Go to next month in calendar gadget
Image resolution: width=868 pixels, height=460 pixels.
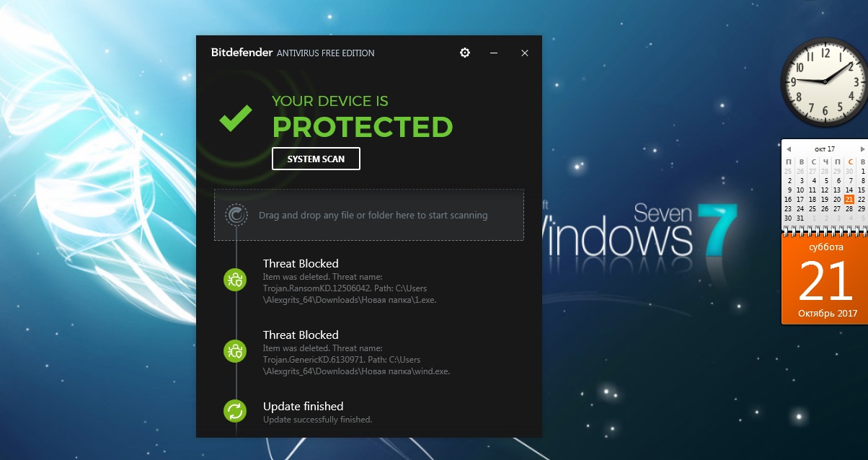coord(863,149)
